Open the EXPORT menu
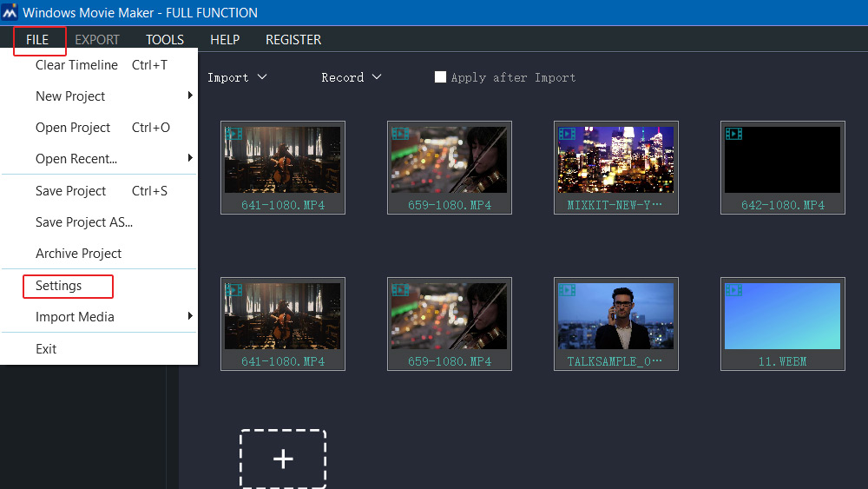The image size is (868, 489). 97,40
